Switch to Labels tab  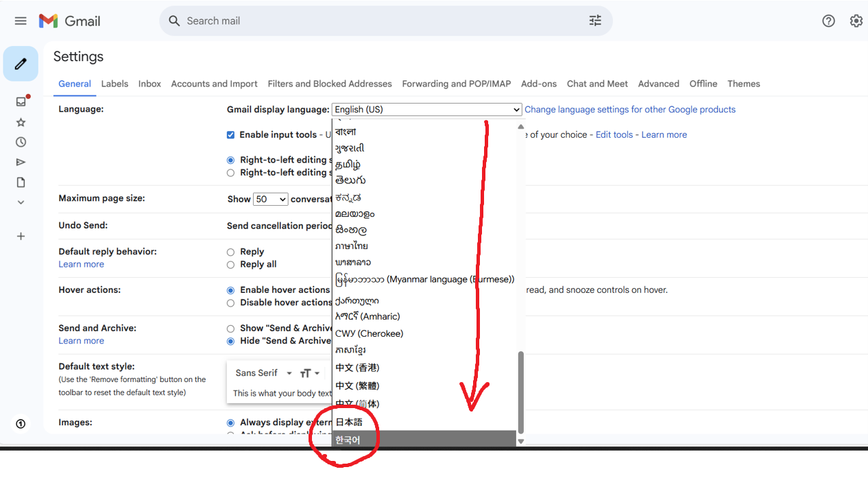click(x=114, y=84)
